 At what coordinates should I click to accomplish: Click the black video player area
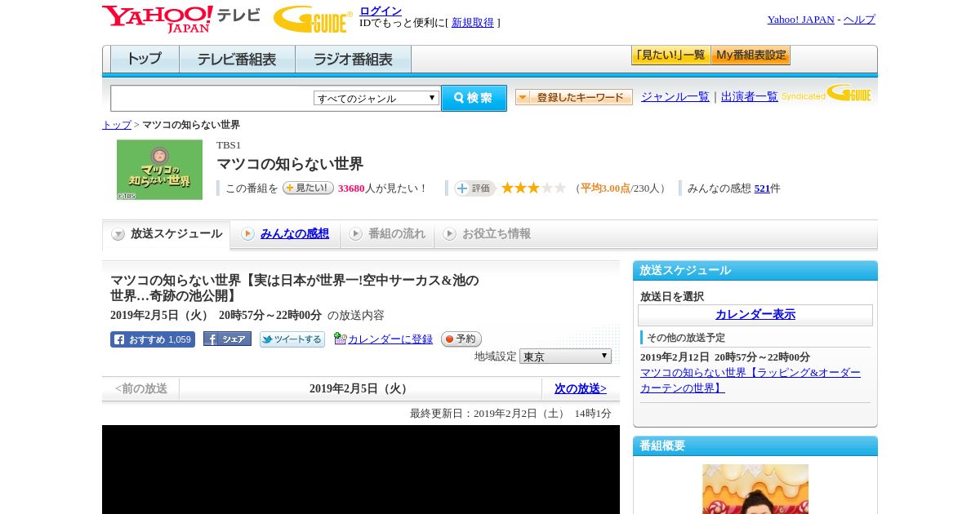(x=361, y=469)
